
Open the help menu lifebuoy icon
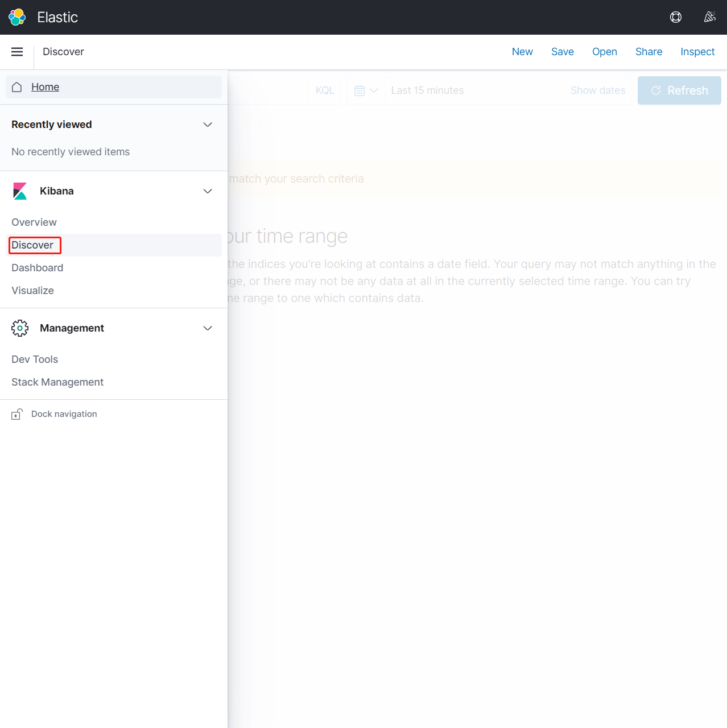676,17
